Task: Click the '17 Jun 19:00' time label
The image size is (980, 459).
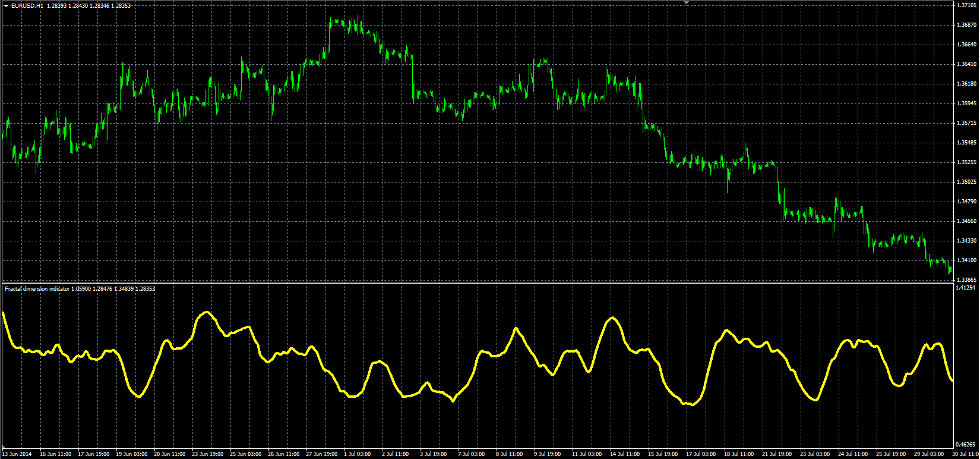Action: [x=94, y=454]
